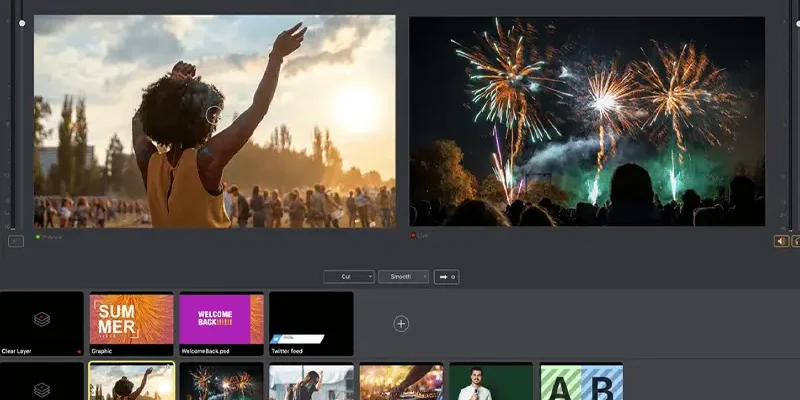The image size is (800, 400).
Task: Click the Live window showing fireworks
Action: click(x=587, y=121)
